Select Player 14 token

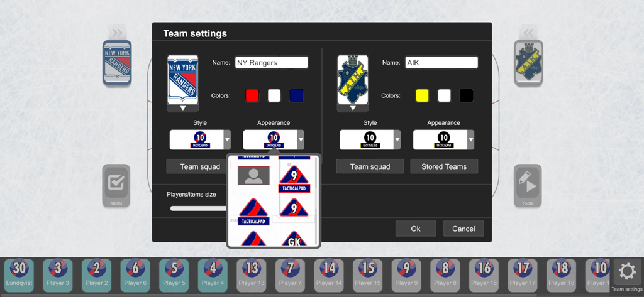point(329,275)
